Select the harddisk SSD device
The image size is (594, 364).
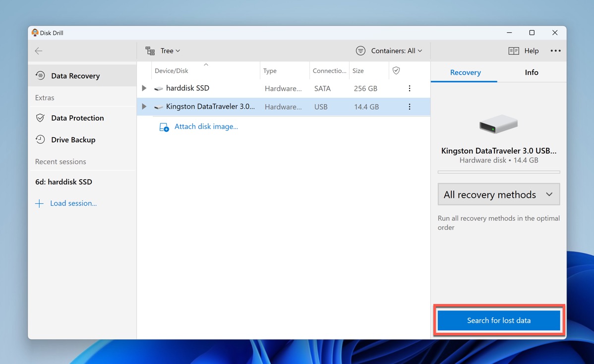(x=283, y=88)
